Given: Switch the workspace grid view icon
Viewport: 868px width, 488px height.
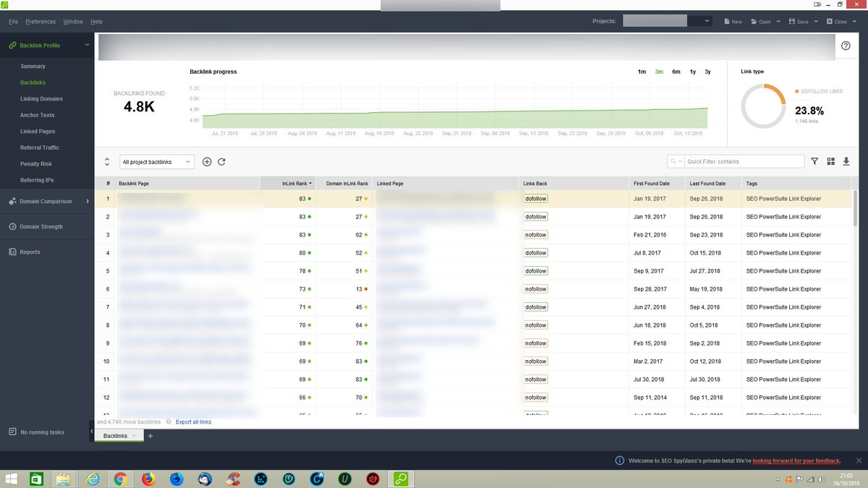Looking at the screenshot, I should click(x=830, y=161).
